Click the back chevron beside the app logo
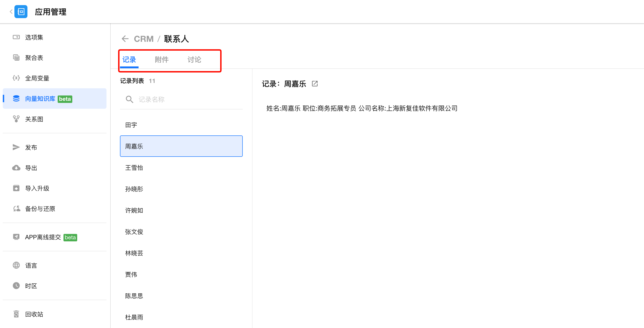 [x=11, y=11]
